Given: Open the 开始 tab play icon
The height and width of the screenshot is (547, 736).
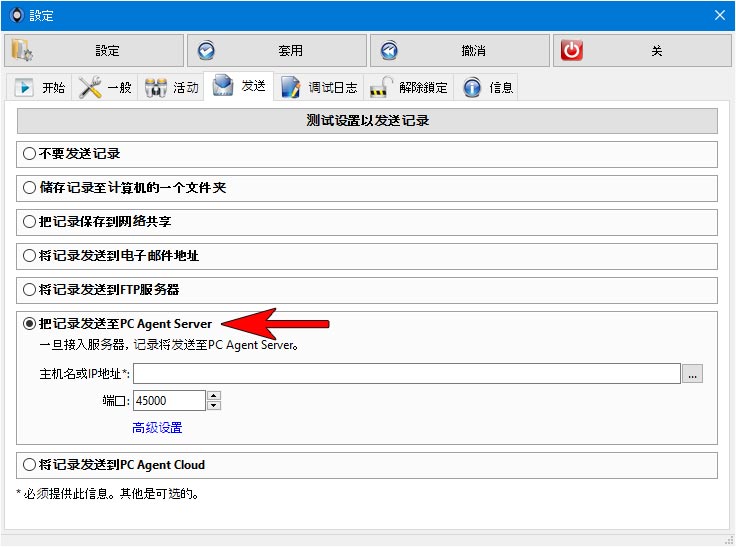Looking at the screenshot, I should click(23, 87).
